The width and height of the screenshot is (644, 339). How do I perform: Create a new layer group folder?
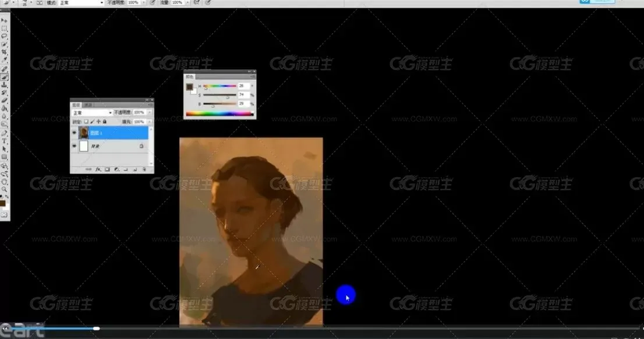point(126,169)
